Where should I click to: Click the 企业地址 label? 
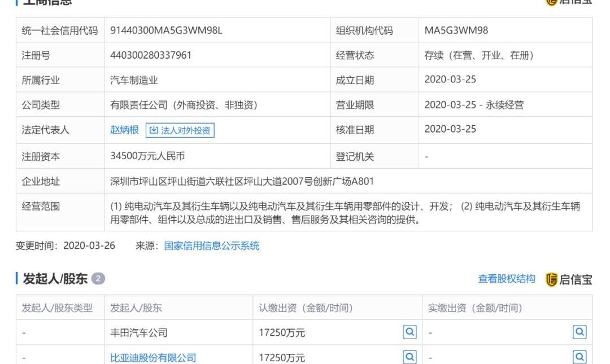(41, 181)
